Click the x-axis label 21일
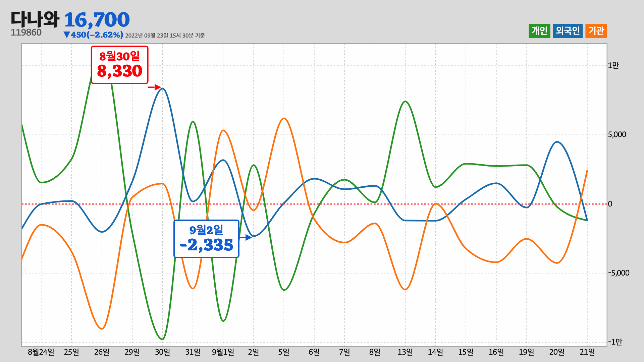644x362 pixels. tap(587, 352)
